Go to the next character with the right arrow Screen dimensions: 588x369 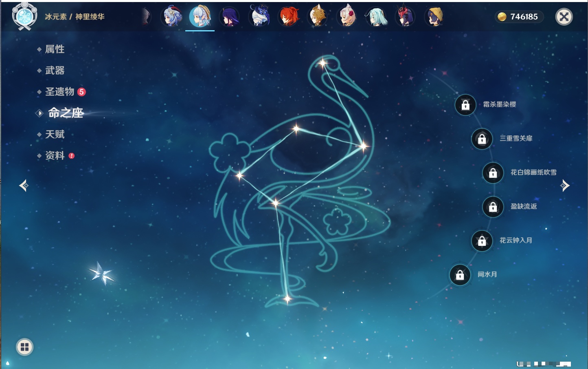[565, 186]
